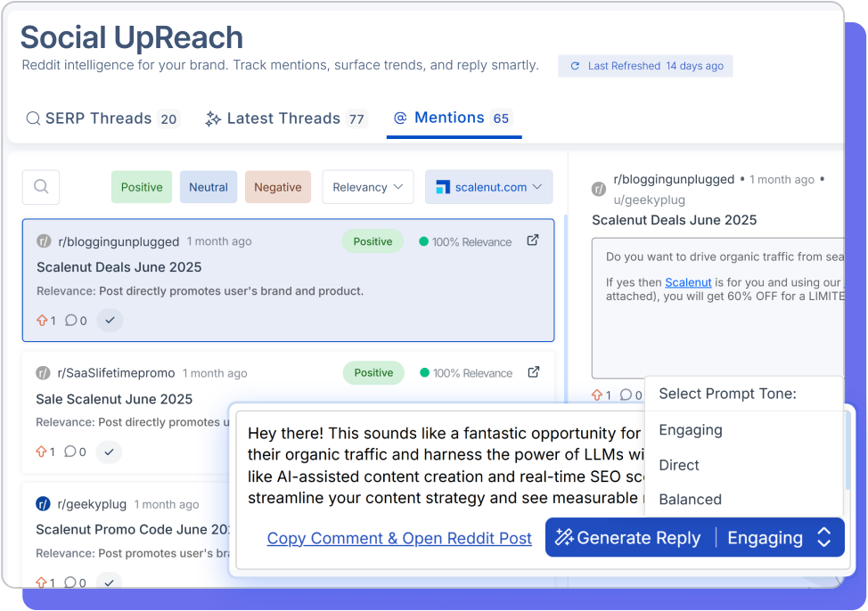Viewport: 868px width, 611px height.
Task: Click r/bloggingunplugged name in detail panel
Action: pos(674,179)
